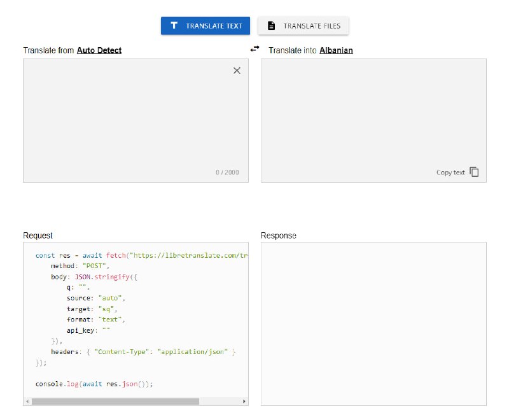Viewport: 509px width, 420px height.
Task: Open the Albanian target language selector
Action: click(336, 50)
